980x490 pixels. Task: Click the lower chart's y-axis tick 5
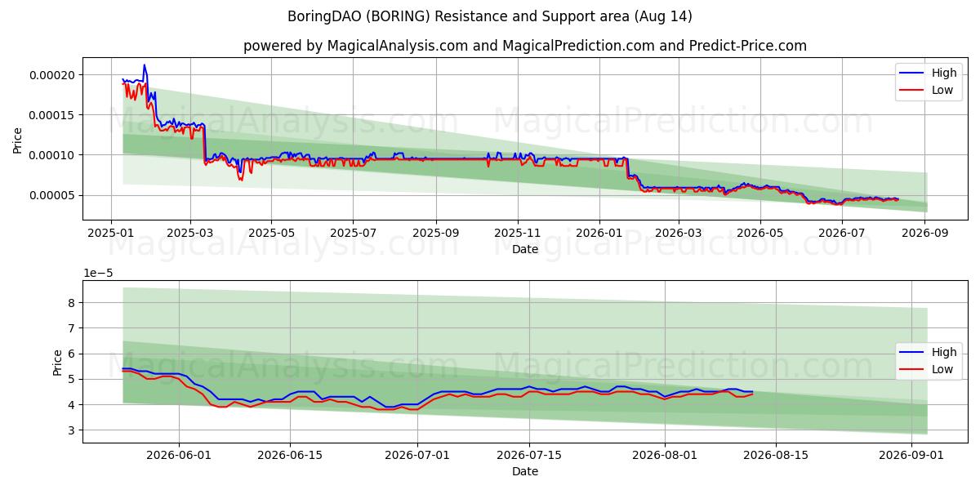tap(71, 379)
